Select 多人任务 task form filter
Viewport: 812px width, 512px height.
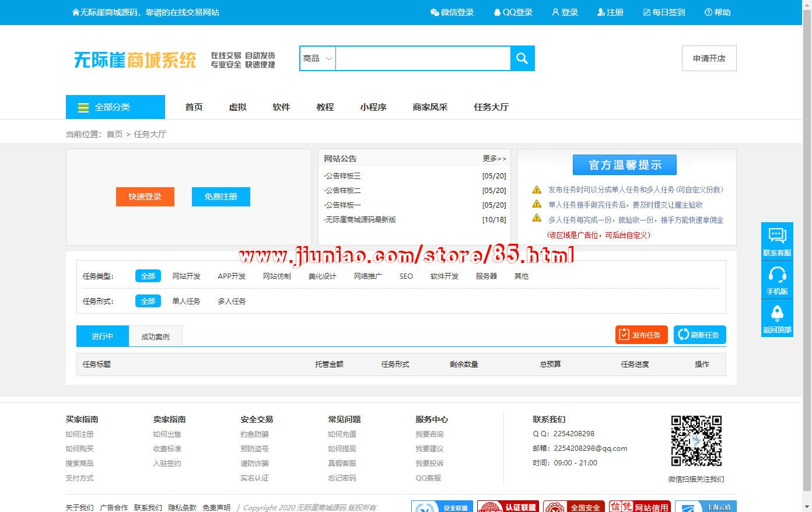232,301
